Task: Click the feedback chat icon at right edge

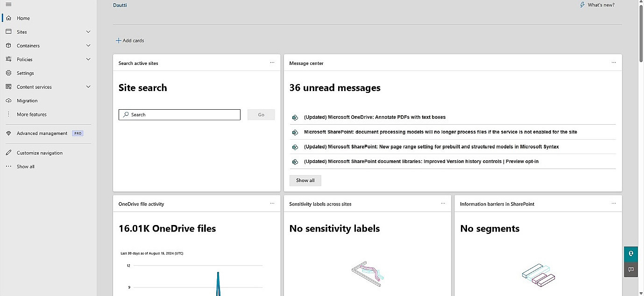Action: [x=631, y=269]
